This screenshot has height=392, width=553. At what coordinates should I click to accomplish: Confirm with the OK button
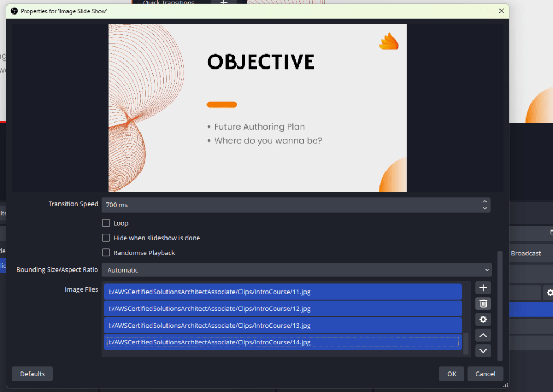(x=451, y=374)
